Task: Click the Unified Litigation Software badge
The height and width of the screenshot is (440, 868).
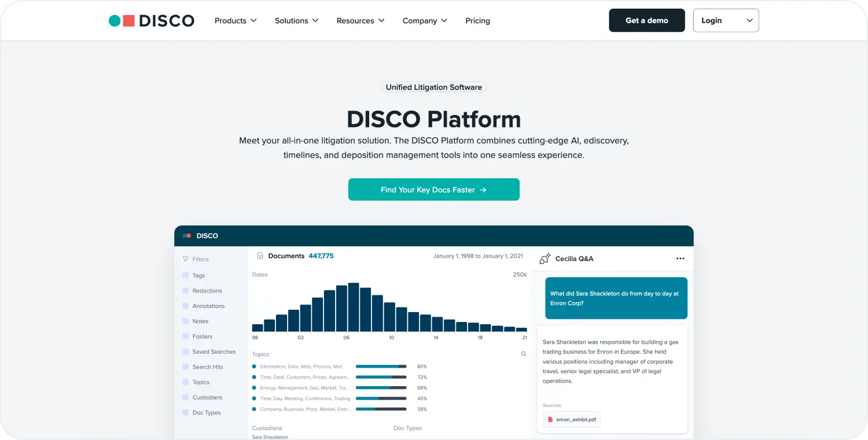Action: point(434,87)
